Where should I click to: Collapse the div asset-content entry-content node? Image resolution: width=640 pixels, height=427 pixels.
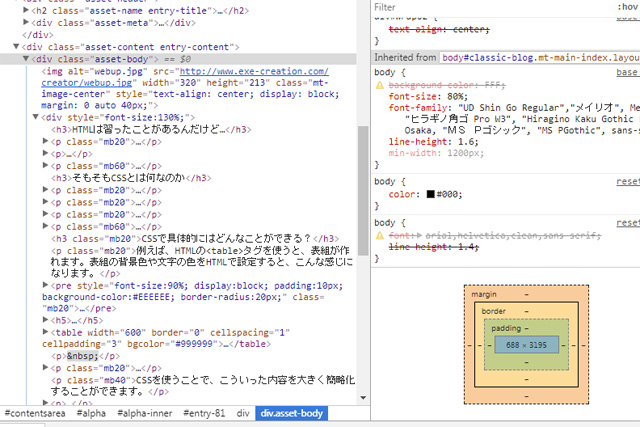point(16,47)
